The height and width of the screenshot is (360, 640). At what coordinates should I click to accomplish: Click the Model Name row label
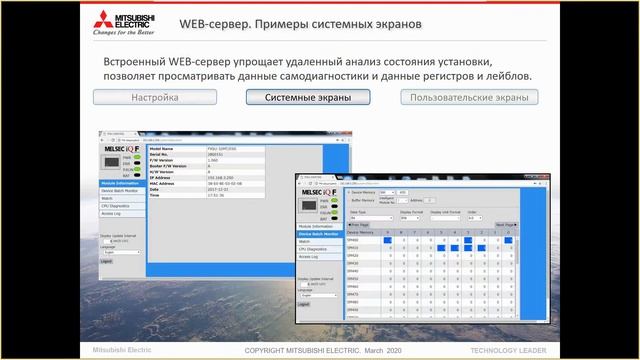[x=162, y=149]
